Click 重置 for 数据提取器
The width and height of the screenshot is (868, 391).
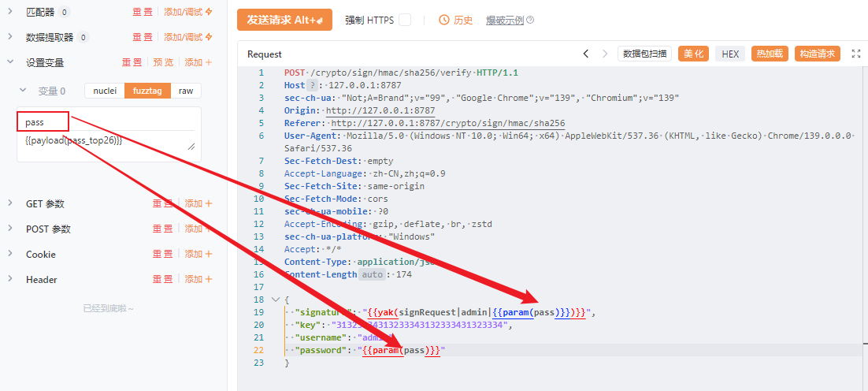143,37
